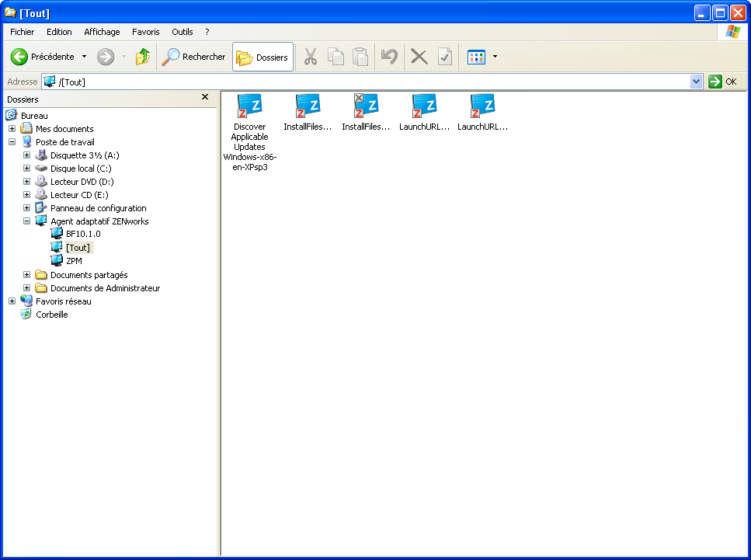The image size is (751, 560).
Task: Click the Corbeille icon in the tree
Action: [x=51, y=314]
